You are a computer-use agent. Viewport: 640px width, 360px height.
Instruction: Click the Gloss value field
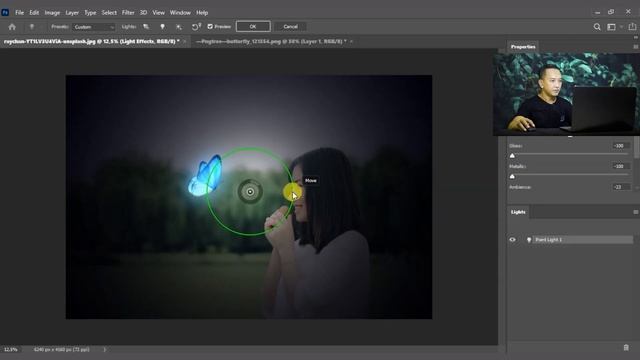[x=620, y=146]
